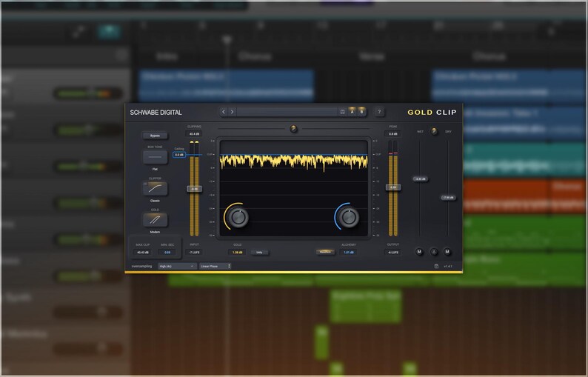Click the SCHWABE DIGITAL brand text
Screen dimensions: 588x377
156,112
